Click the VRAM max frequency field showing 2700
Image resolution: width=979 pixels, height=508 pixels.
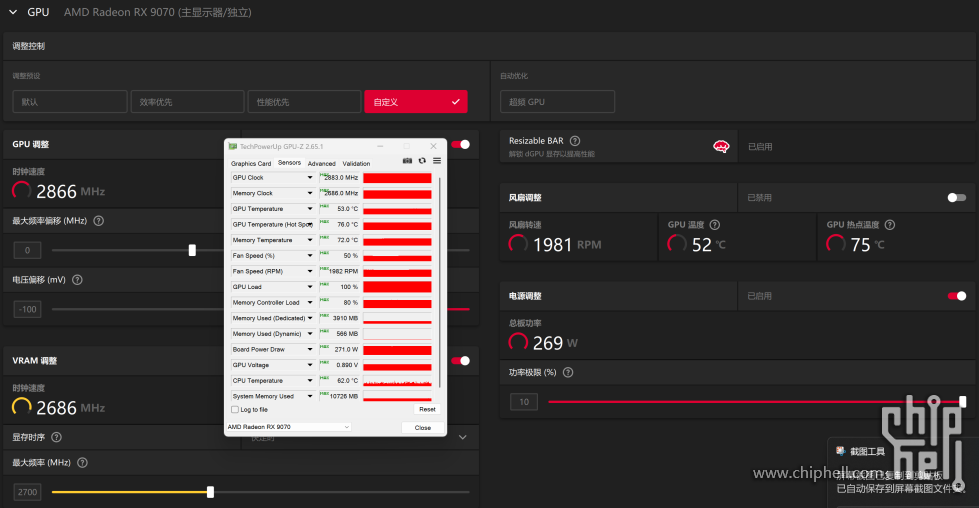point(27,492)
